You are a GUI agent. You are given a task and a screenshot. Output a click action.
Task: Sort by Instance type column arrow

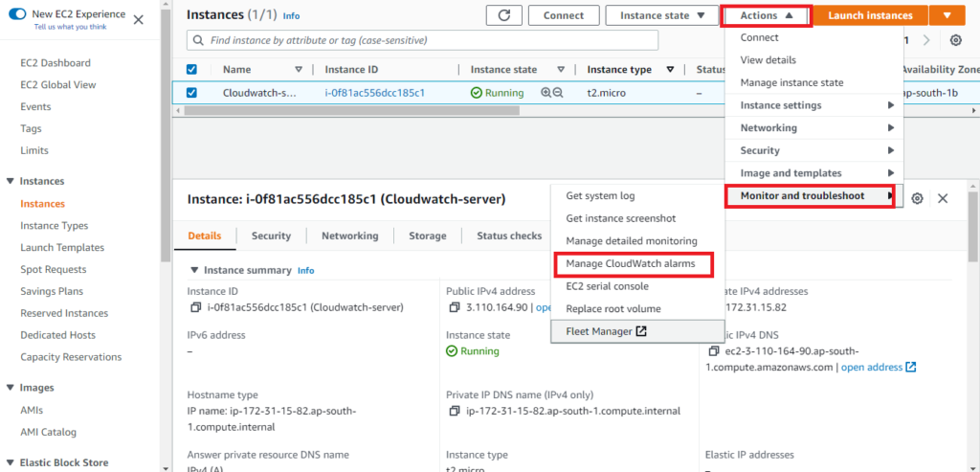point(671,69)
